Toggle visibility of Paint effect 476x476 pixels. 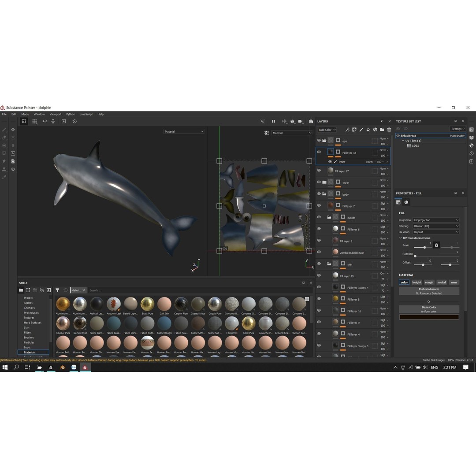pyautogui.click(x=330, y=162)
